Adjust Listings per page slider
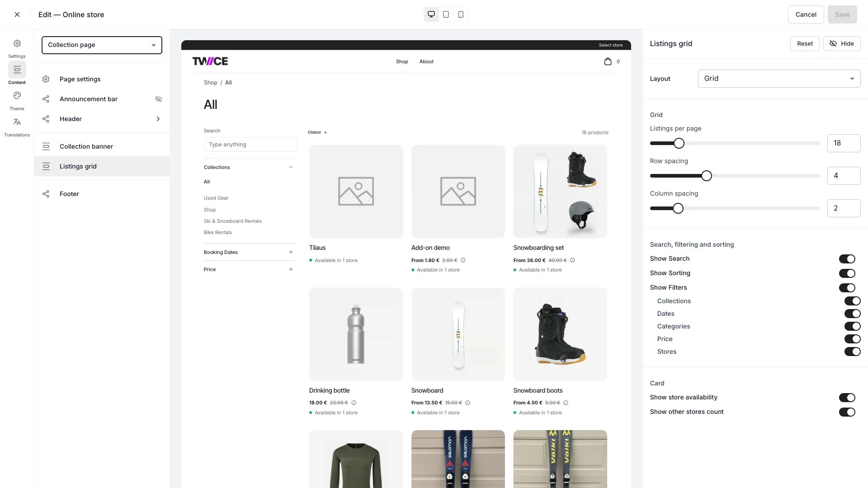The image size is (868, 488). tap(679, 143)
